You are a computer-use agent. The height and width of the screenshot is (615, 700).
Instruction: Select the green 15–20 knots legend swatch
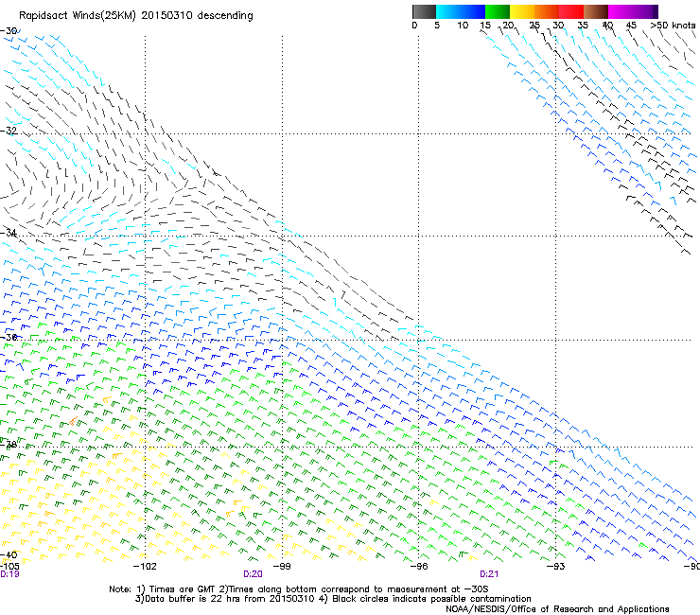498,11
